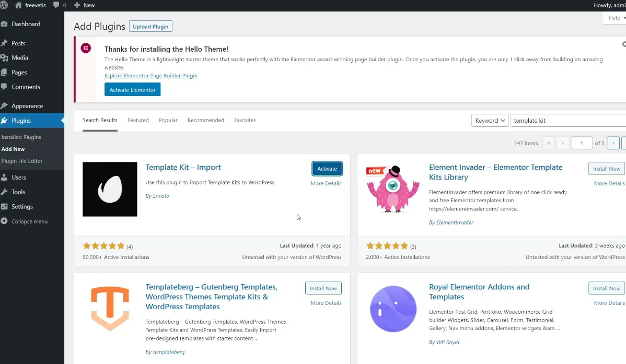Image resolution: width=626 pixels, height=364 pixels.
Task: Activate the Template Kit – Import plugin
Action: (327, 169)
